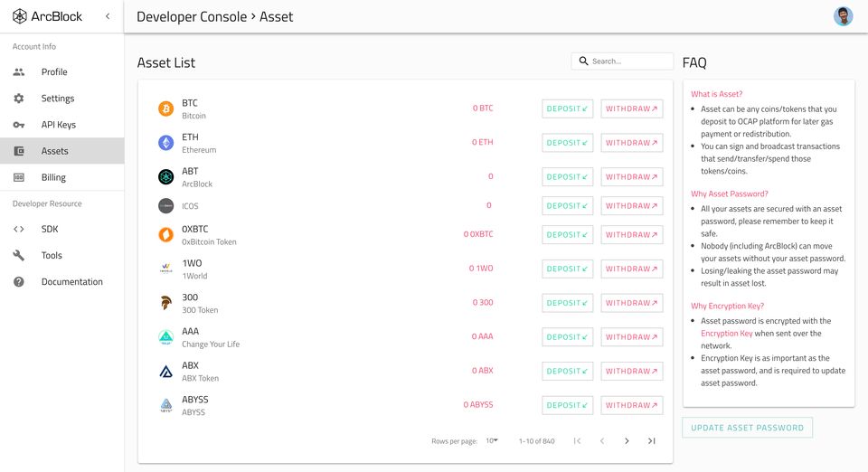Navigate to Billing in the sidebar
This screenshot has width=868, height=472.
53,177
